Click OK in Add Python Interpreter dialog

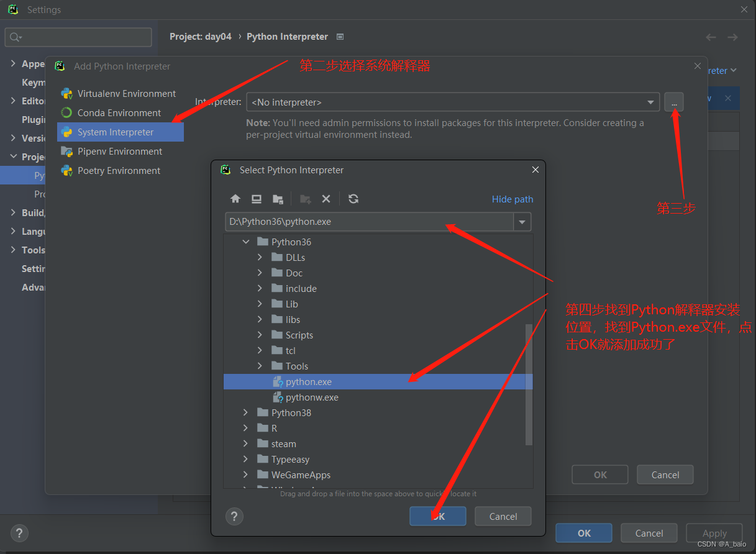[x=600, y=475]
